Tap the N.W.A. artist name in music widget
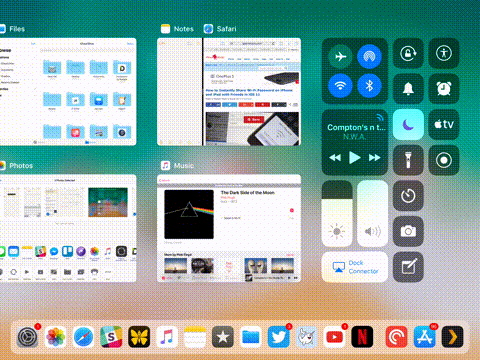This screenshot has width=480, height=360. [x=354, y=136]
